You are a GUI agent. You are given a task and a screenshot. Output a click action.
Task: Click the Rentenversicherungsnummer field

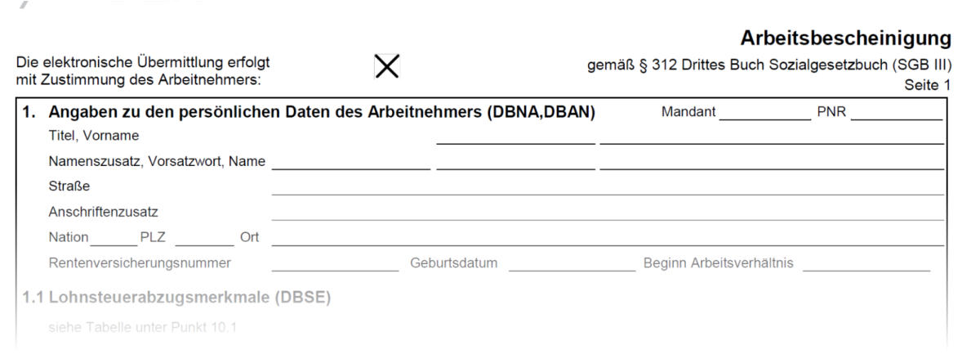click(335, 263)
